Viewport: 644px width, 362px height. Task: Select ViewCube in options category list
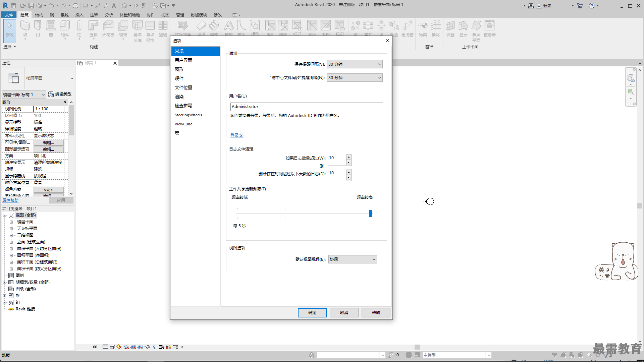click(195, 124)
